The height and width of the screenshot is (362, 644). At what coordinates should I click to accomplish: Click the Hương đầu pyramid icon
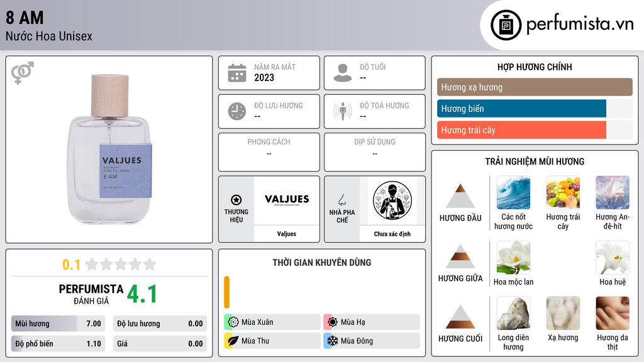tap(460, 196)
